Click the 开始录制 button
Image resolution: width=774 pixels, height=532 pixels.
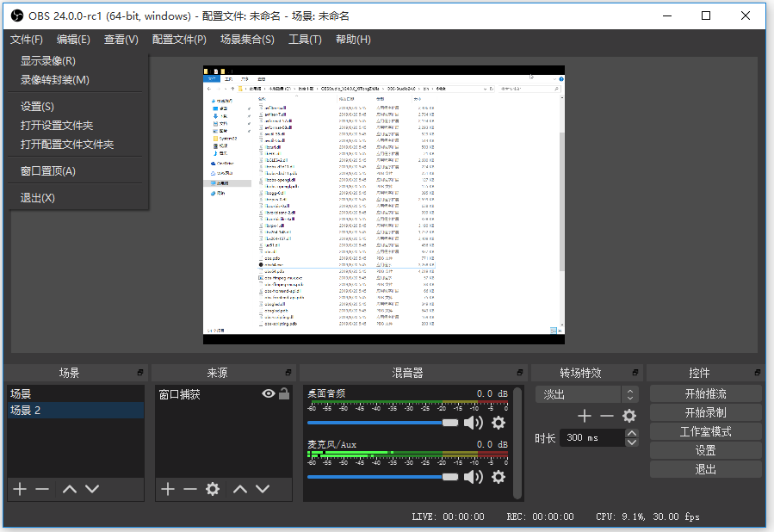[705, 412]
